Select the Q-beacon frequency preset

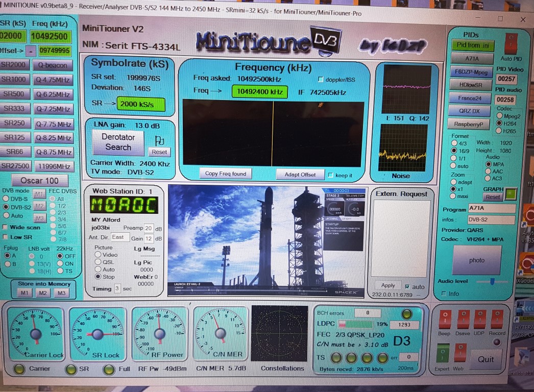point(53,65)
